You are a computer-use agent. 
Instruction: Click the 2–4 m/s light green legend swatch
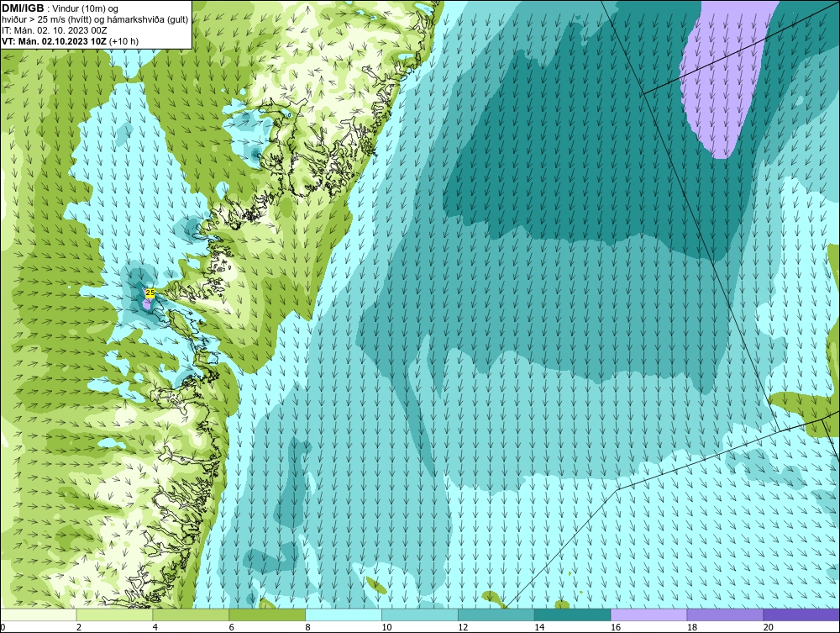[x=114, y=615]
